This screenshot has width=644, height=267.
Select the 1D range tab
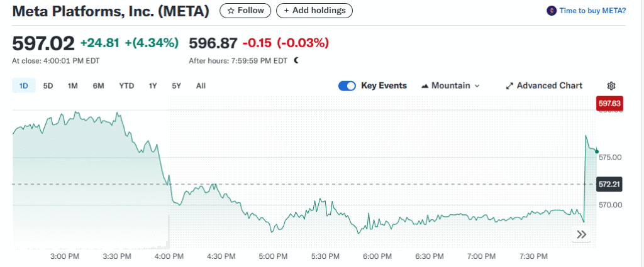[x=23, y=85]
